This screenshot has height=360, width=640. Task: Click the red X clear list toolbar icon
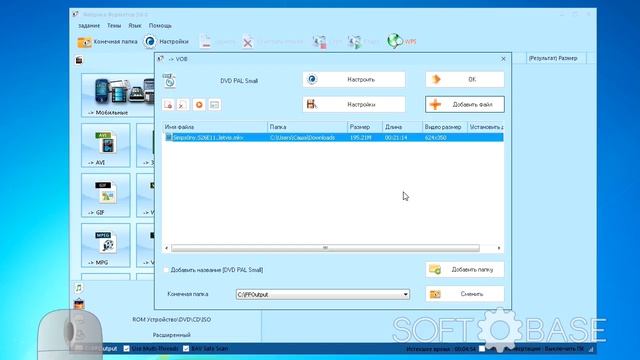pos(247,42)
